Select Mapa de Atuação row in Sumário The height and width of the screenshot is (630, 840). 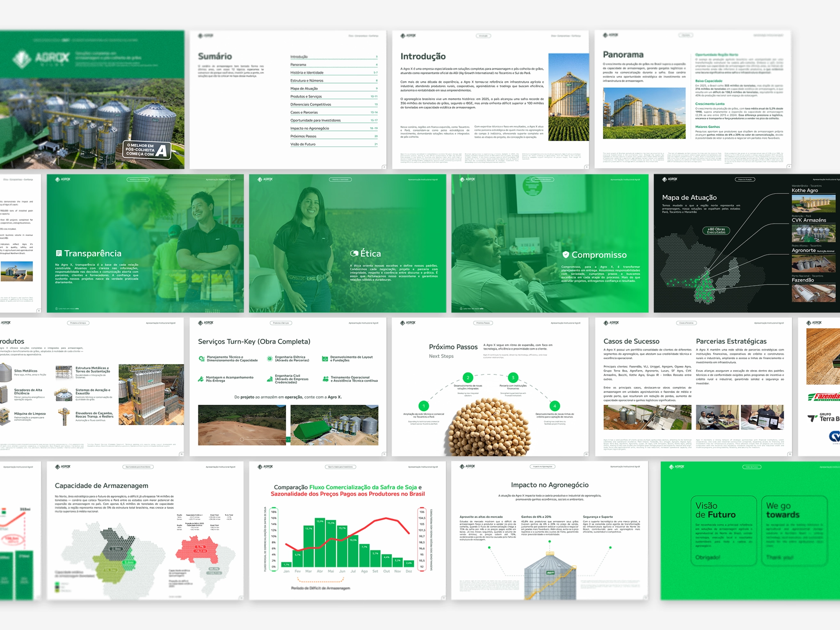click(334, 88)
